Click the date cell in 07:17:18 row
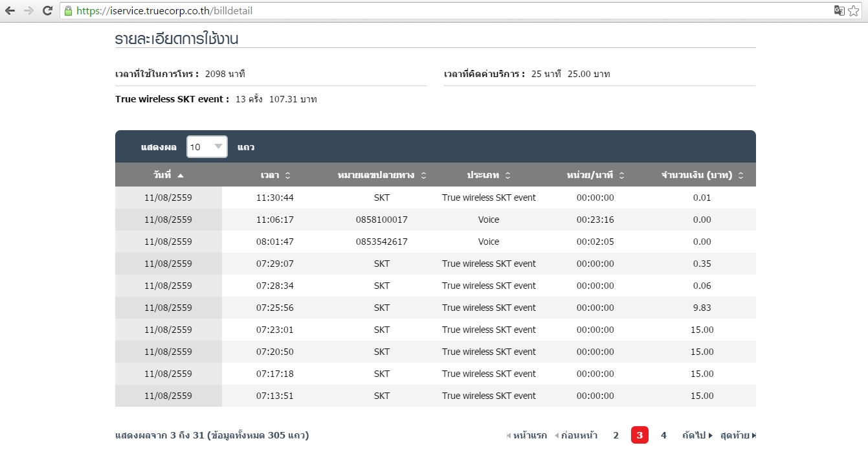 [168, 374]
